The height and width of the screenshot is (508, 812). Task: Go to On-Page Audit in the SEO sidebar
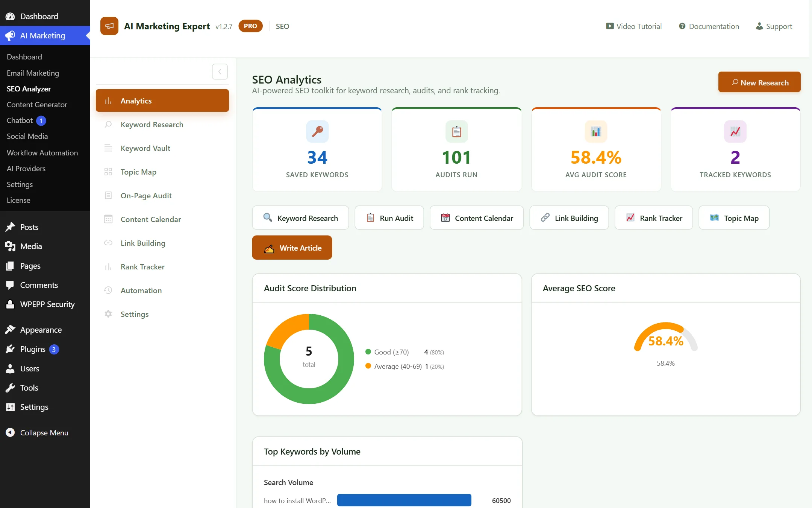click(162, 195)
